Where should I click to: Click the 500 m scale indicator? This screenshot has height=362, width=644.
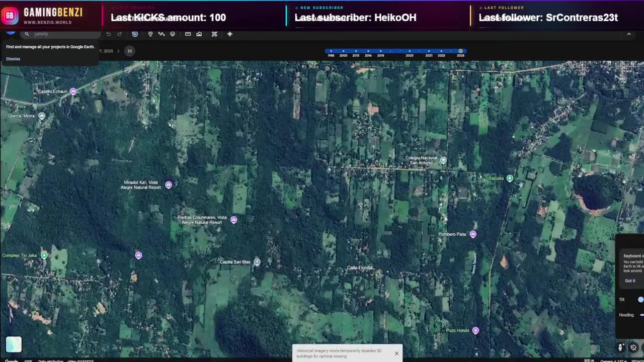589,360
